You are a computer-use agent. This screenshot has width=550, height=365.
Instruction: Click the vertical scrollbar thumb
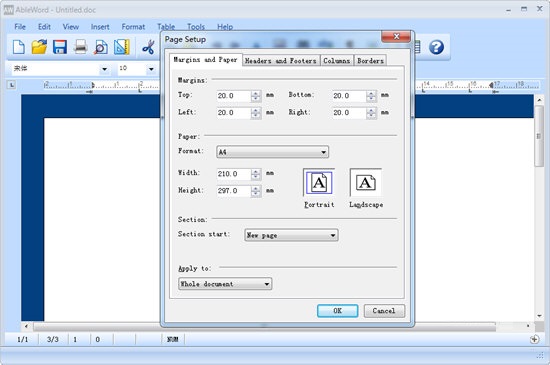pos(539,136)
